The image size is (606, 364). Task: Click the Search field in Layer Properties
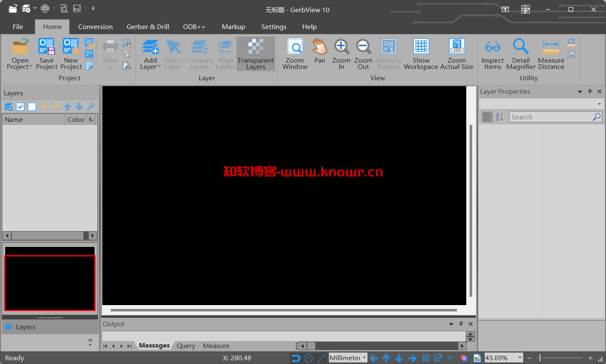coord(555,117)
